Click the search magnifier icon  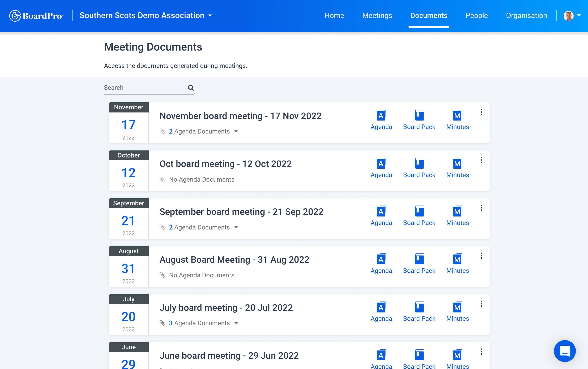point(191,87)
